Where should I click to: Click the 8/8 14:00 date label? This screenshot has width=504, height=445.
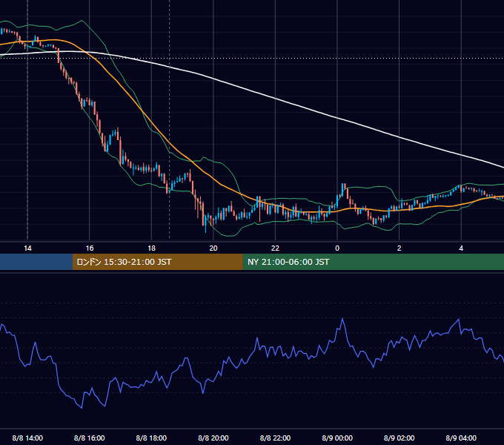pos(27,438)
